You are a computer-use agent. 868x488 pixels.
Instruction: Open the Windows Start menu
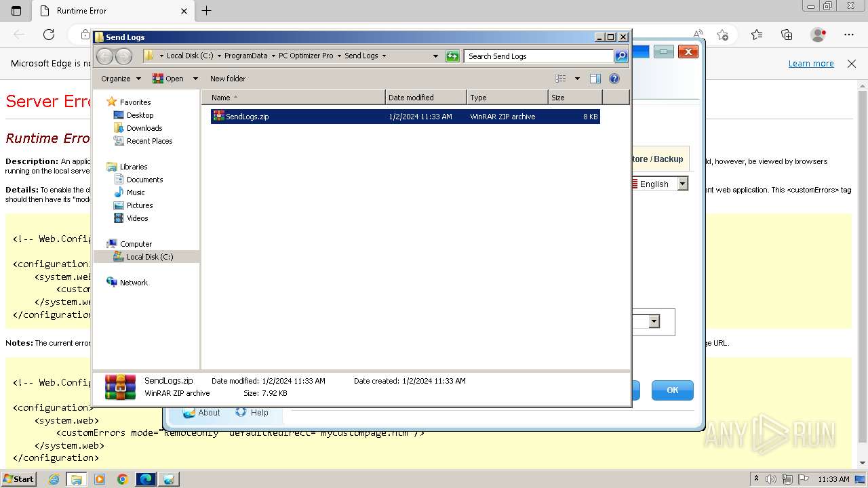[x=18, y=479]
